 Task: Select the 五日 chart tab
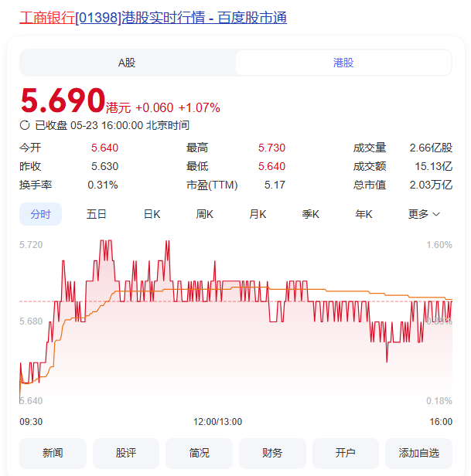point(96,214)
